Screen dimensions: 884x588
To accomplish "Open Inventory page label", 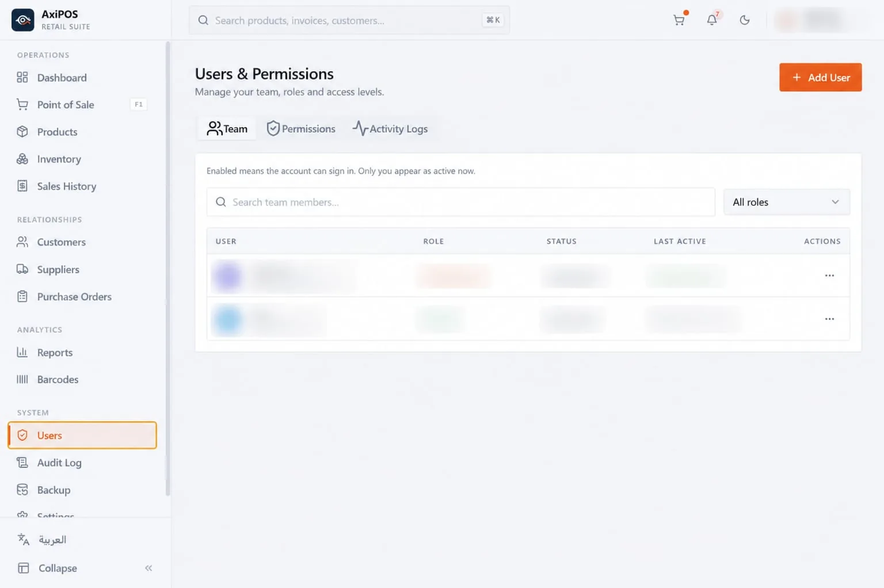I will 59,159.
